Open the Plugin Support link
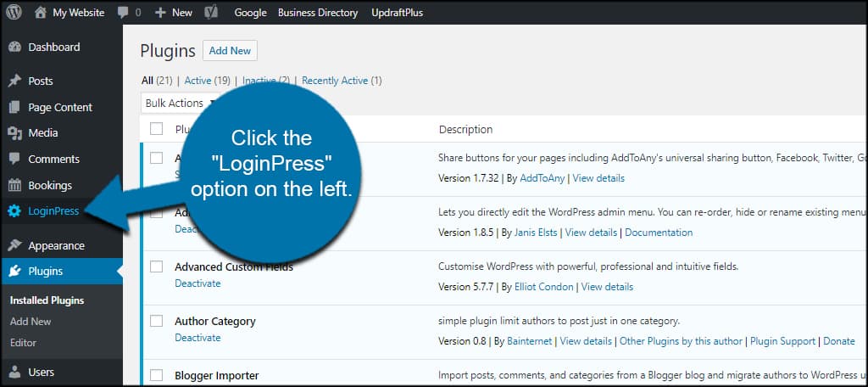Viewport: 868px width, 387px height. click(782, 341)
